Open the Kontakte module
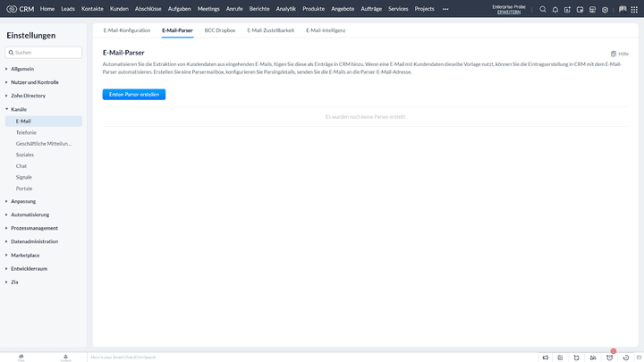Image resolution: width=644 pixels, height=362 pixels. 92,9
